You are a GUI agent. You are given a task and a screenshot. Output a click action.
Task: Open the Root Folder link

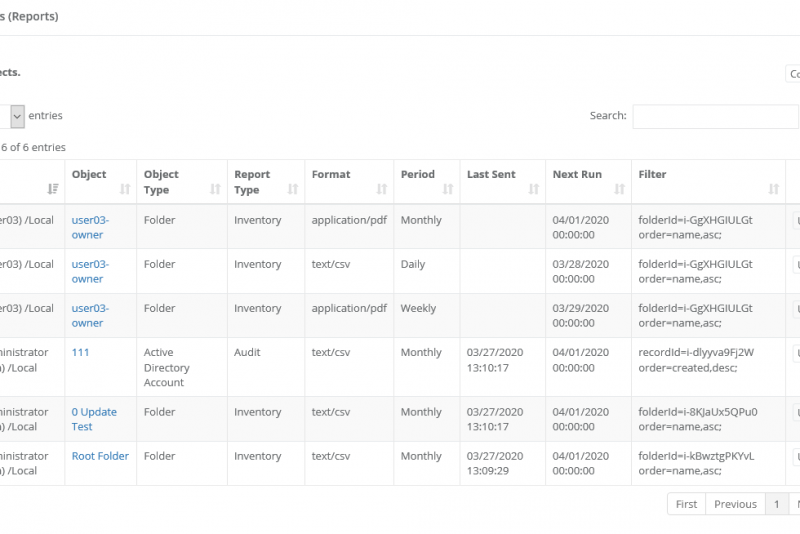100,456
